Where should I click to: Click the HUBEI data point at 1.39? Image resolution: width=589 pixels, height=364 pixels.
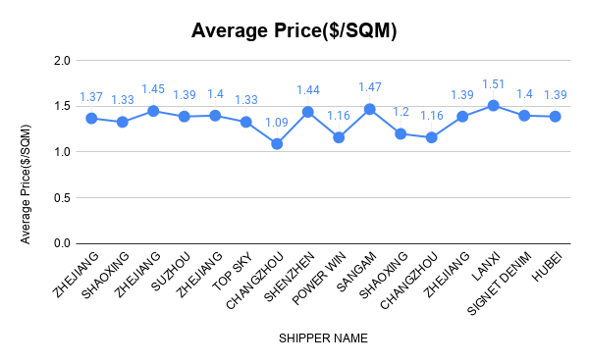coord(556,117)
